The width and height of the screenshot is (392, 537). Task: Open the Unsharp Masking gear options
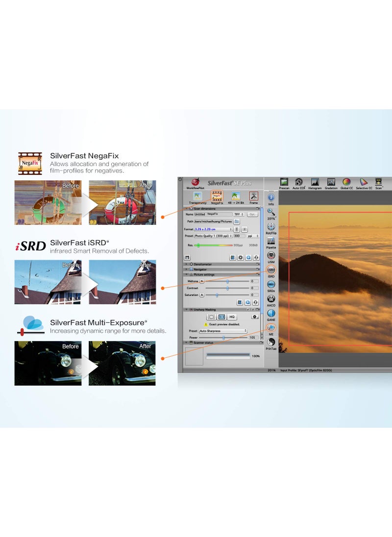tap(255, 317)
